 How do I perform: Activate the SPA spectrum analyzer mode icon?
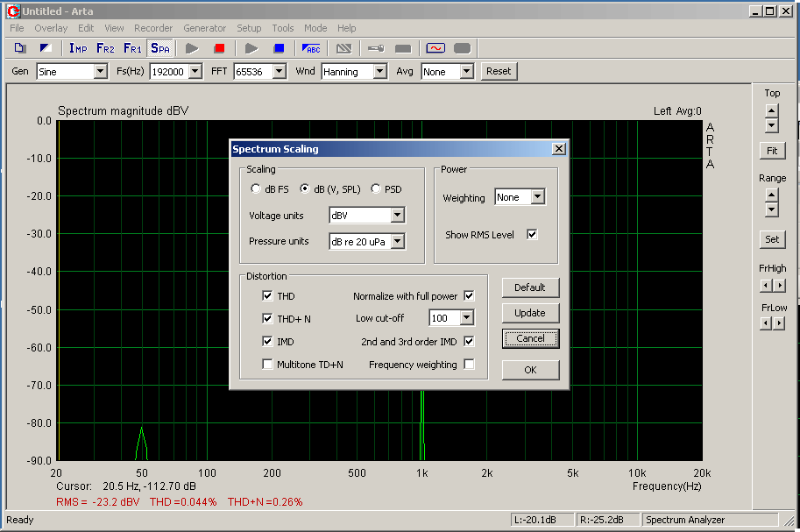coord(160,48)
